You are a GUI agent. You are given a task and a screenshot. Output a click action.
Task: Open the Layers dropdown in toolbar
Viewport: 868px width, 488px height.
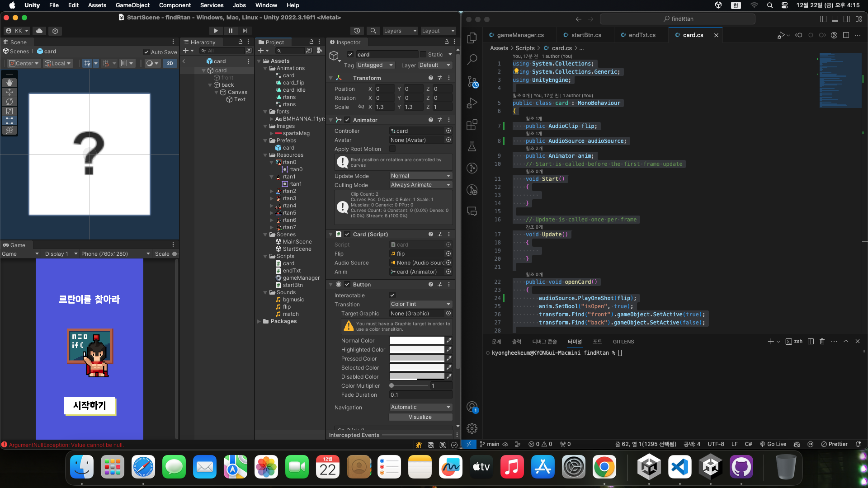pyautogui.click(x=400, y=31)
